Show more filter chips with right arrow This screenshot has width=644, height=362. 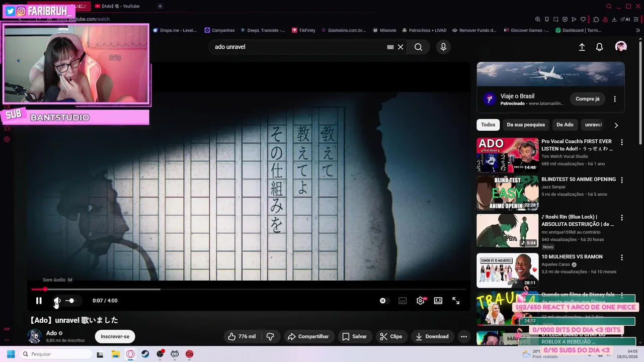click(616, 125)
